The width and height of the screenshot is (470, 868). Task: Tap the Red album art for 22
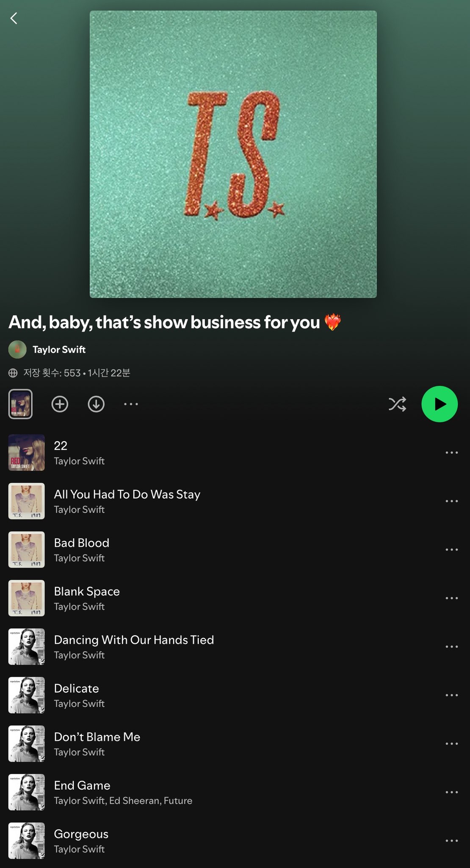click(27, 453)
